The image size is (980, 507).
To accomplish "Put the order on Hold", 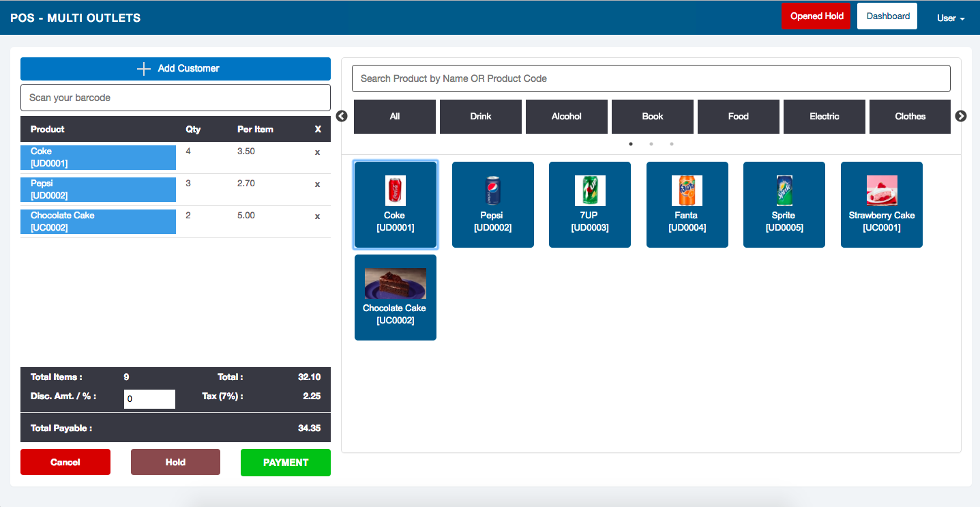I will point(175,463).
